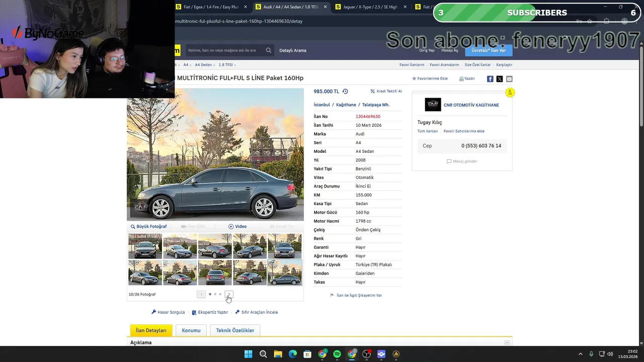This screenshot has width=644, height=362.
Task: Click the yellow badge on dealer card corner
Action: click(x=510, y=93)
